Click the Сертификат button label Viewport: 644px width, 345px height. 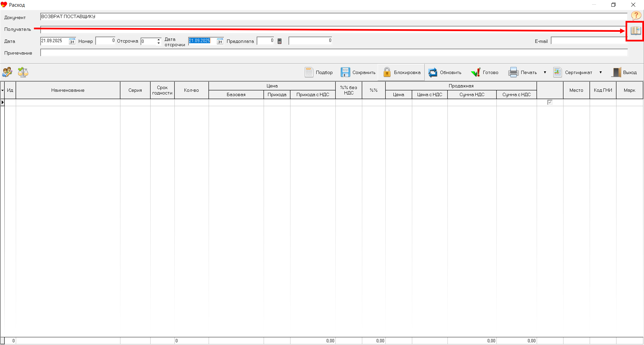pos(579,72)
